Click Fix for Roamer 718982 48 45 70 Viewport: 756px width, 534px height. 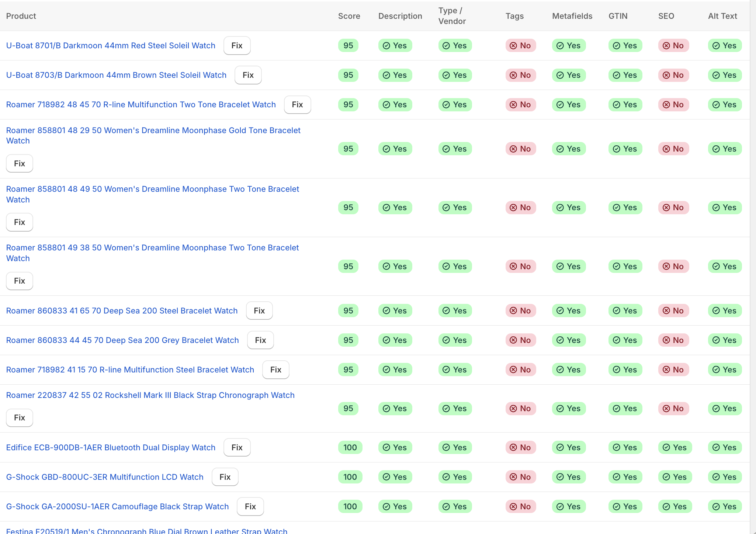298,104
